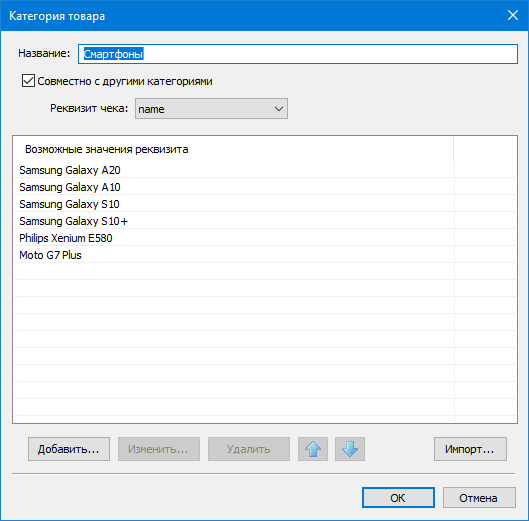Click the move down arrow icon
Screen dimensions: 529x521
(350, 449)
